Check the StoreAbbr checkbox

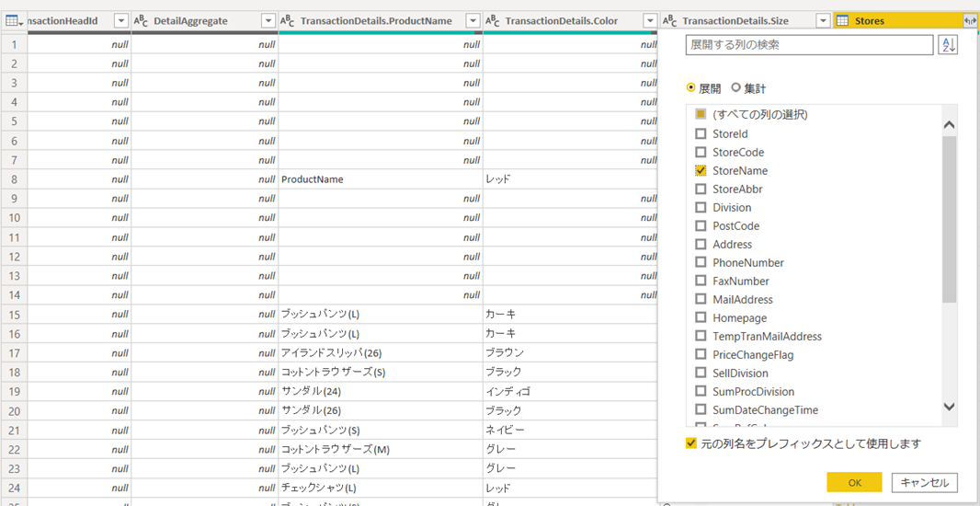(x=701, y=189)
